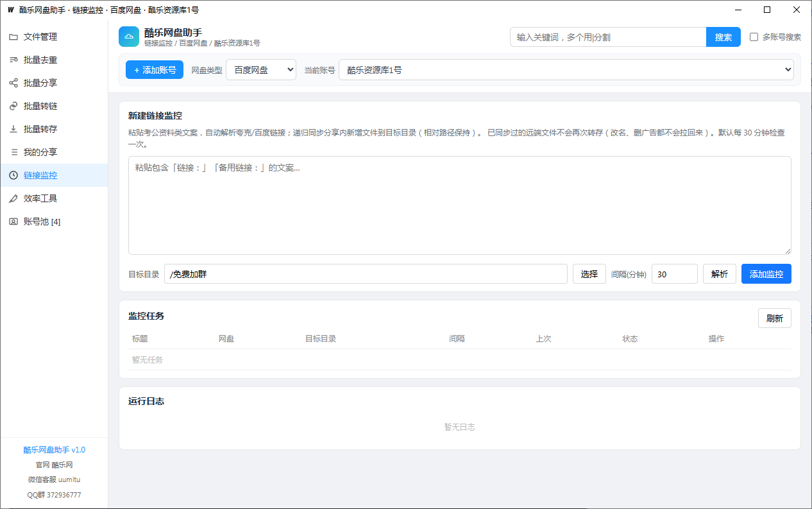Open 账号池 [4] page
812x509 pixels.
pos(54,221)
